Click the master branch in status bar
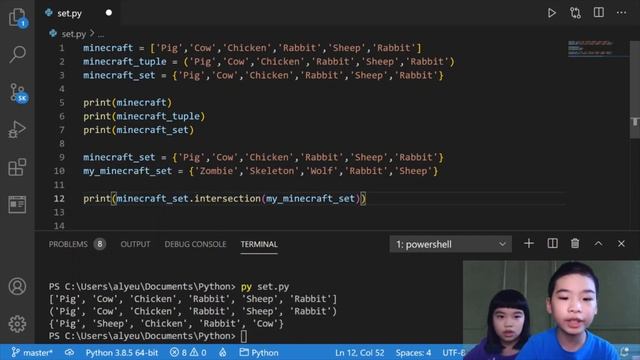The height and width of the screenshot is (360, 640). (32, 352)
